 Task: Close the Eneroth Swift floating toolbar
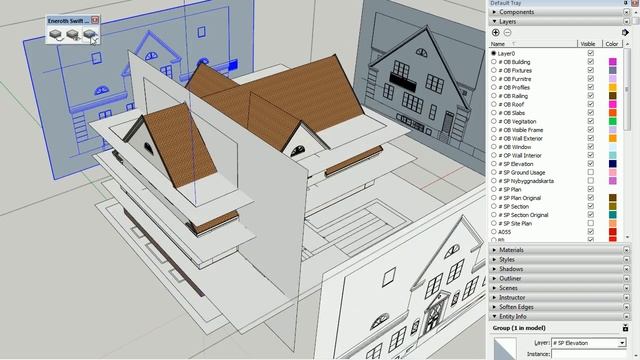coord(95,20)
